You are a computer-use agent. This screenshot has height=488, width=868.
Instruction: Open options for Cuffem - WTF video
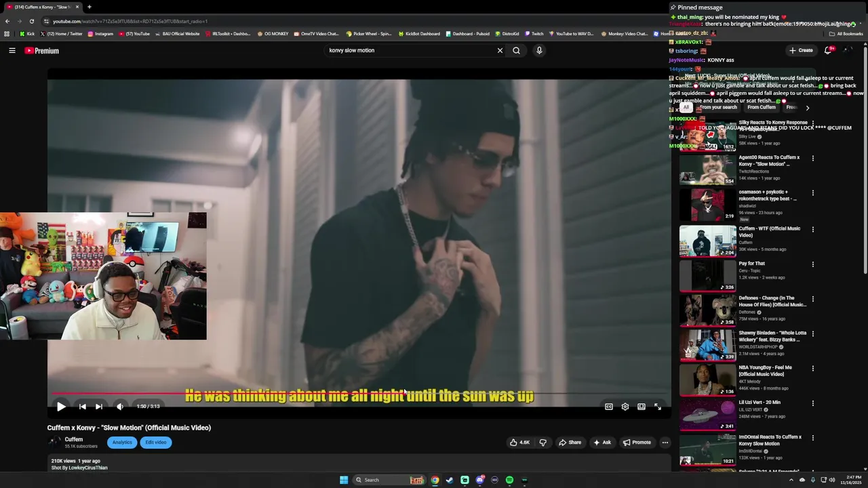click(x=813, y=230)
